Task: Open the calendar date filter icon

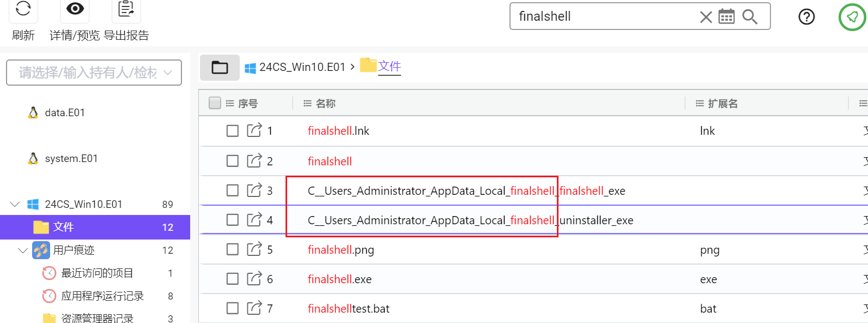Action: tap(726, 17)
